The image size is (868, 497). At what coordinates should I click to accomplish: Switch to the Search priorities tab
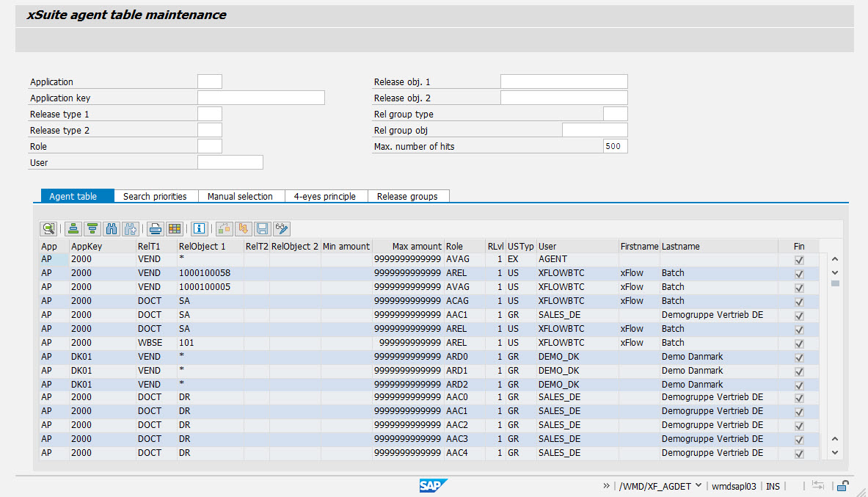tap(155, 196)
